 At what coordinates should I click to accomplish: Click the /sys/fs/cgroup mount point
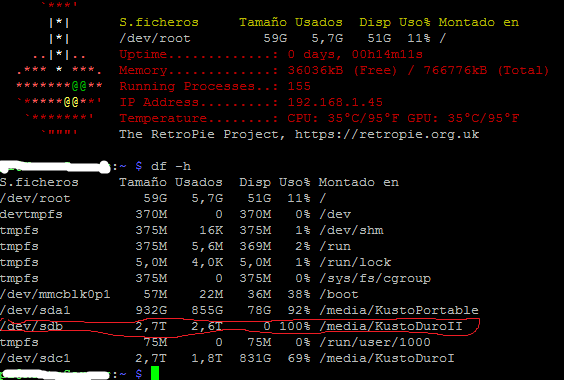tap(375, 279)
